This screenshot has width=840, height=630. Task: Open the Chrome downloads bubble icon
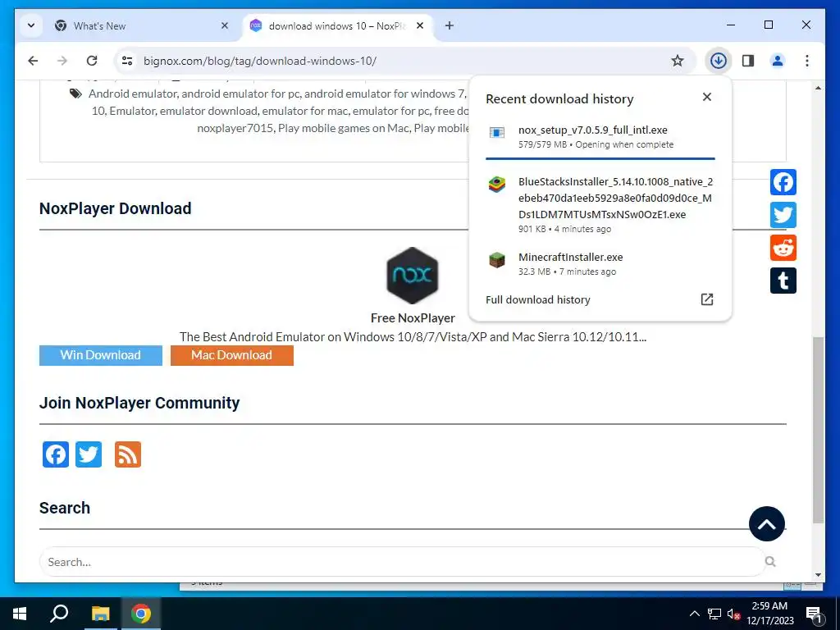(718, 61)
